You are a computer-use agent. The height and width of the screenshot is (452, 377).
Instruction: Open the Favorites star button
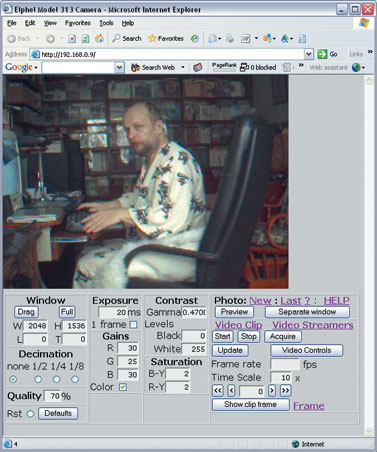point(166,39)
